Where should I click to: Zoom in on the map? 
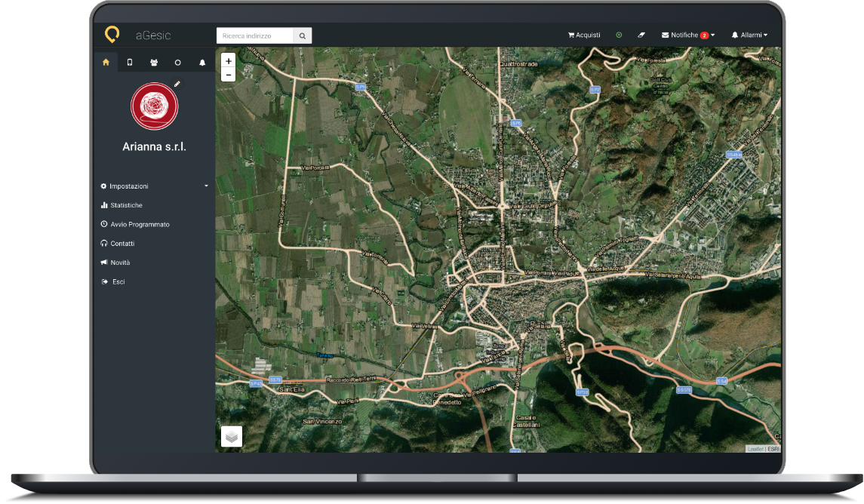click(229, 60)
